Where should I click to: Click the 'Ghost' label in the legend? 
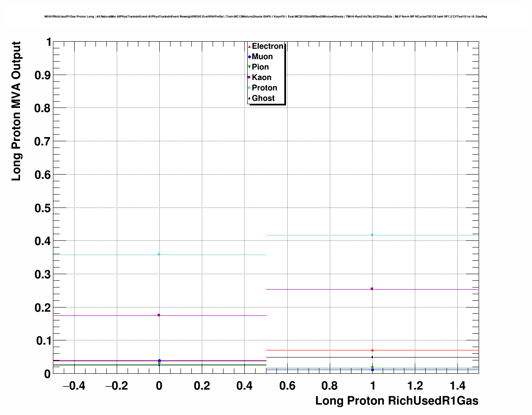[x=263, y=98]
